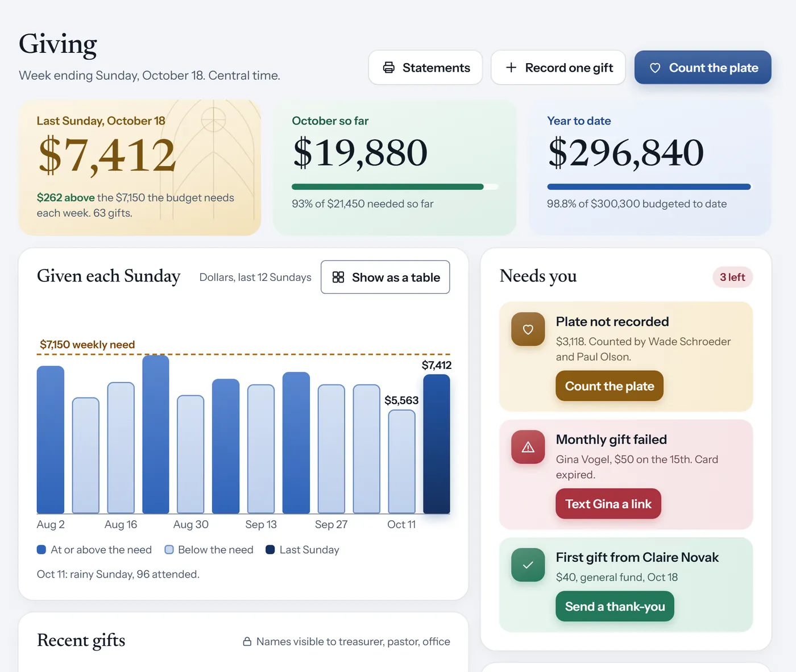Click the plus icon in Record one gift
This screenshot has width=796, height=672.
[511, 68]
